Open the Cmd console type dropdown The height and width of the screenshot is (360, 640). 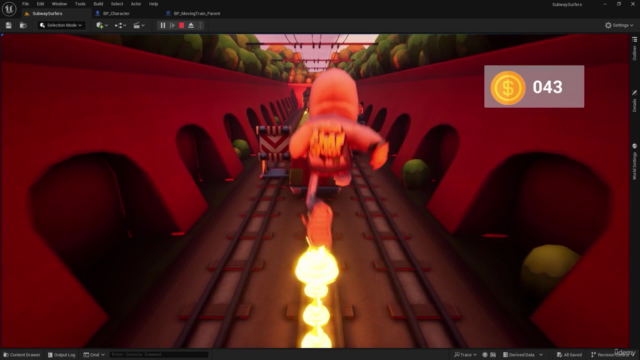coord(94,355)
